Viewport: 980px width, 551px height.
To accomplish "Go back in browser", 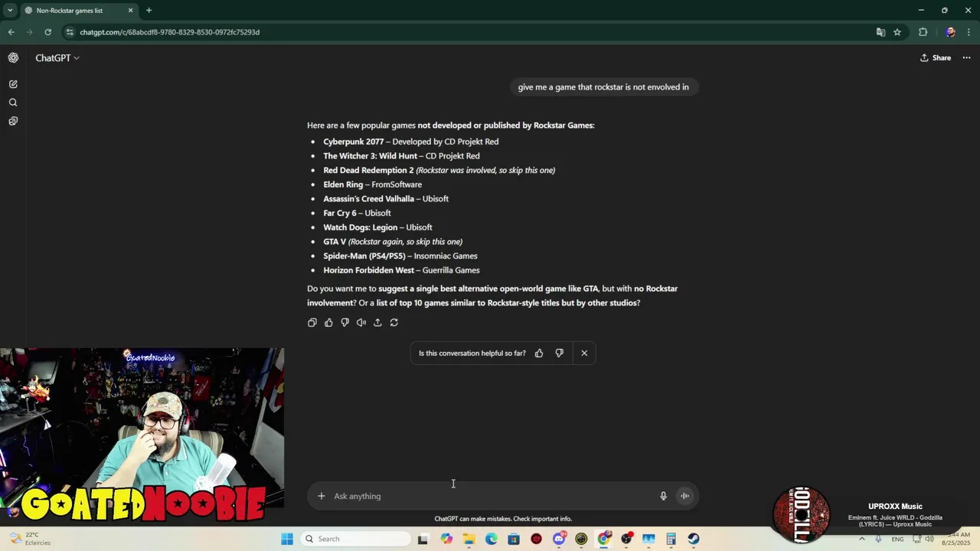I will point(11,32).
